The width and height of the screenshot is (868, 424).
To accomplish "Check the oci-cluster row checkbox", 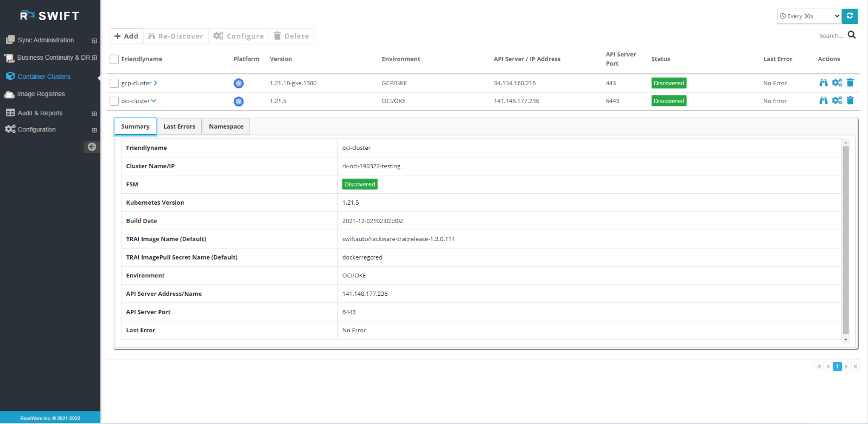I will 114,101.
